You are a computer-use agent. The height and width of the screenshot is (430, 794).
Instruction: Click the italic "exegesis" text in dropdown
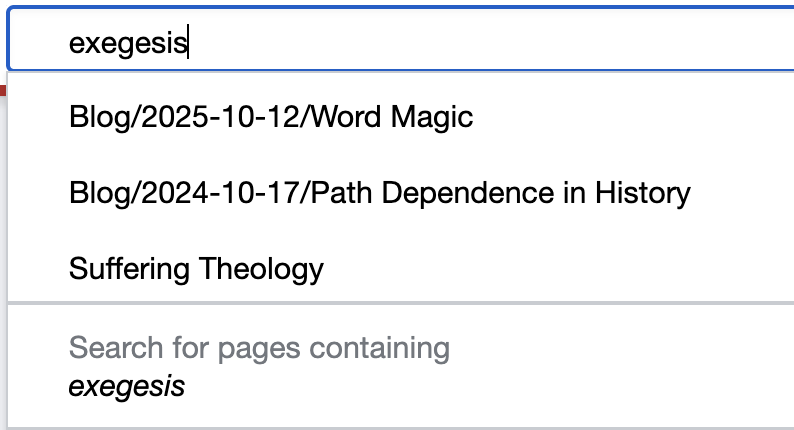(x=127, y=386)
